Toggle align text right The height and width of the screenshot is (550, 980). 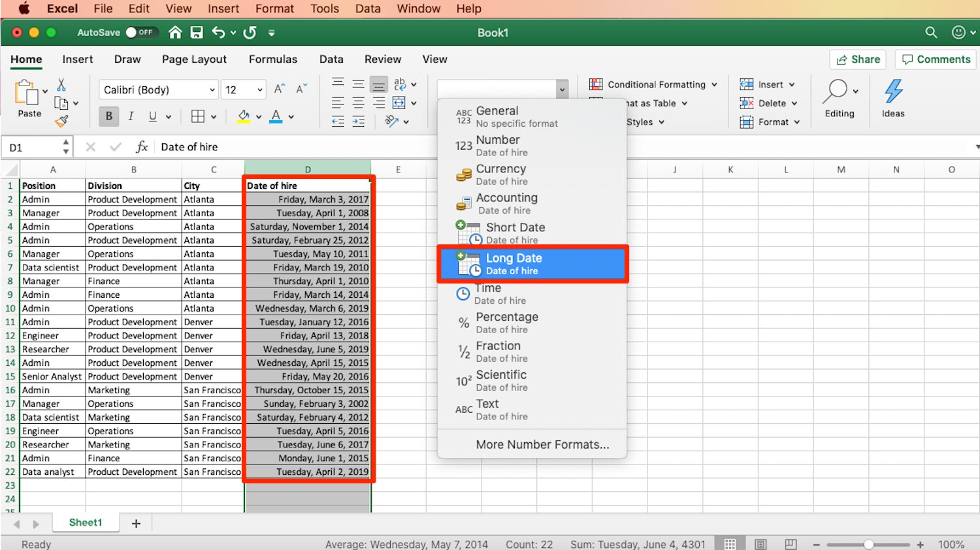click(378, 103)
